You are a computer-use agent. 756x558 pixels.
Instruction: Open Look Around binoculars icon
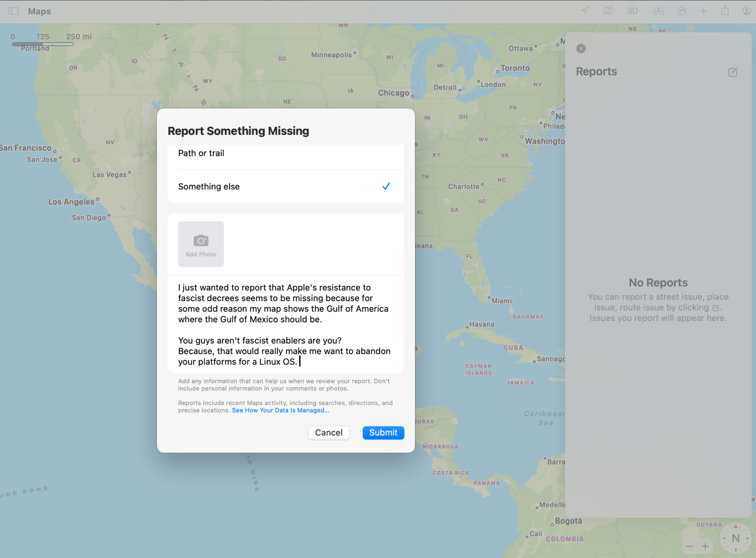(x=658, y=11)
